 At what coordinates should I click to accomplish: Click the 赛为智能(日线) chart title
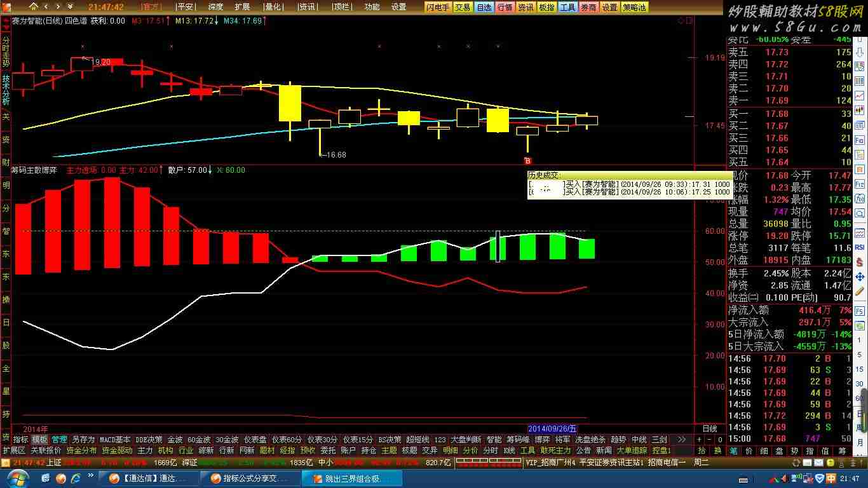coord(37,20)
